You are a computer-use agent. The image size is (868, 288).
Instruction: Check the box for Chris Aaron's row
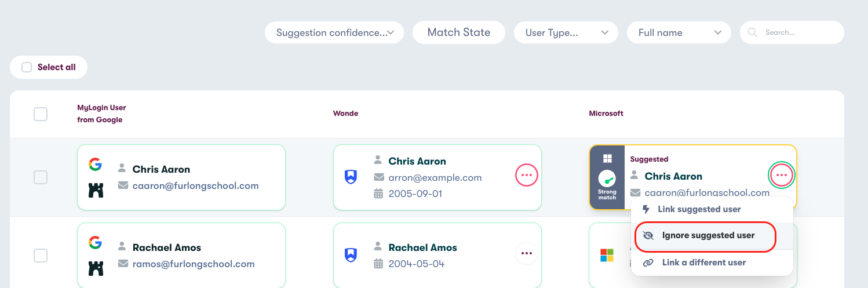coord(41,177)
